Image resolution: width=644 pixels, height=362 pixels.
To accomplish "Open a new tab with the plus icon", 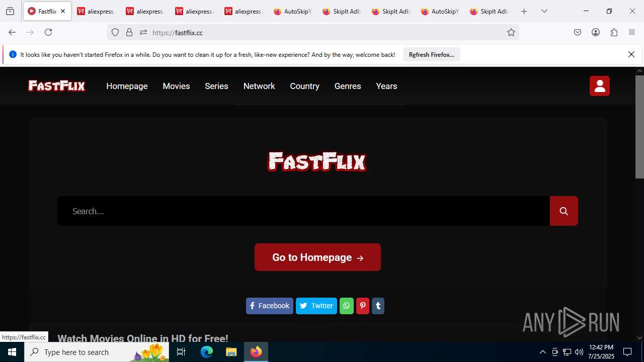I will pos(524,11).
